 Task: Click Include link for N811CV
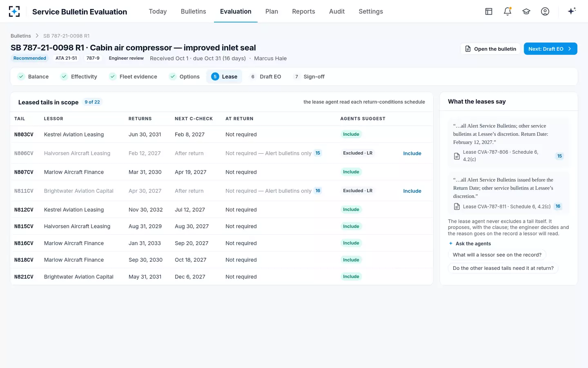[x=412, y=191]
